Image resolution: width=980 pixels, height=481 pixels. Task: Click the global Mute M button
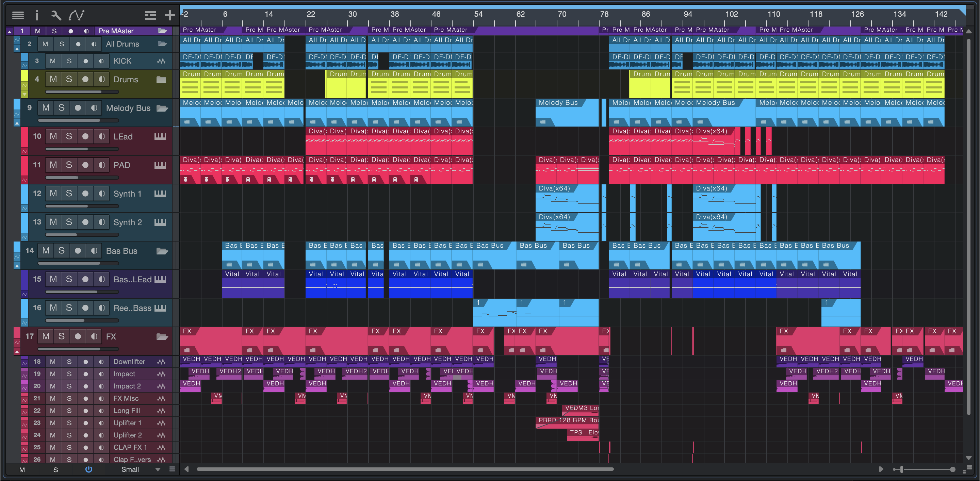coord(22,469)
